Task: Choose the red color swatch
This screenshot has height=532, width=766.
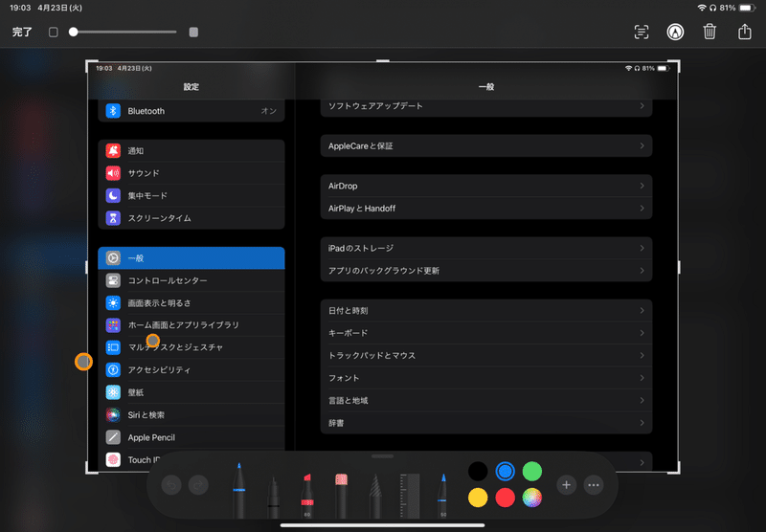Action: [506, 498]
